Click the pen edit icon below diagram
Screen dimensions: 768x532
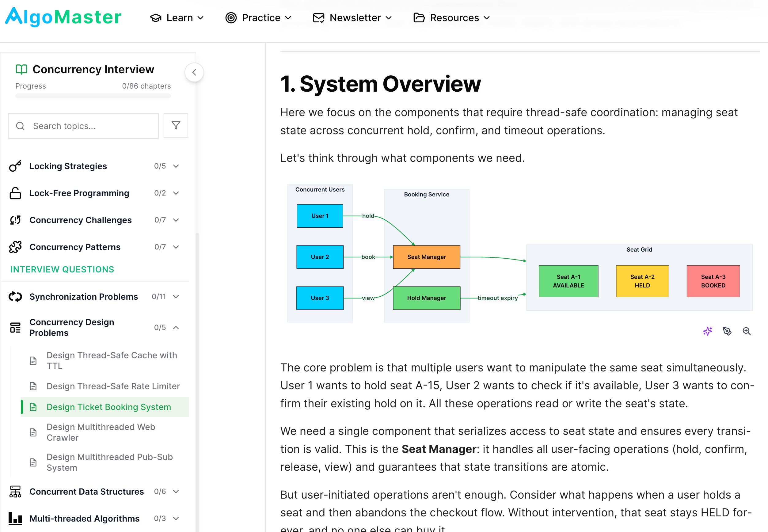click(x=727, y=331)
